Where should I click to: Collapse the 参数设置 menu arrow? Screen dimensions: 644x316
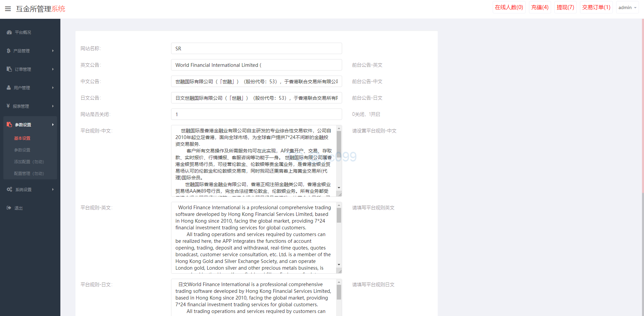pos(53,125)
